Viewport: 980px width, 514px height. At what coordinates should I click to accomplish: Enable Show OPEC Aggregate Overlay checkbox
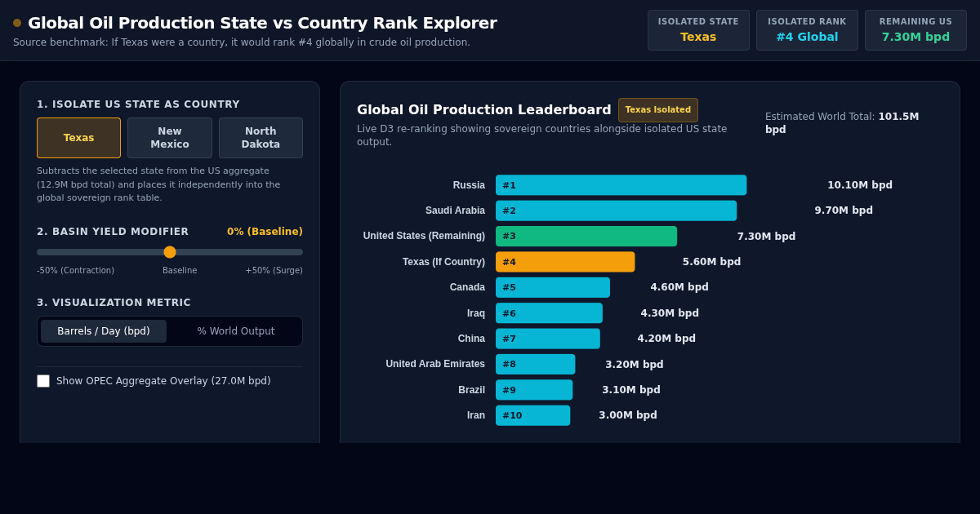[x=43, y=381]
